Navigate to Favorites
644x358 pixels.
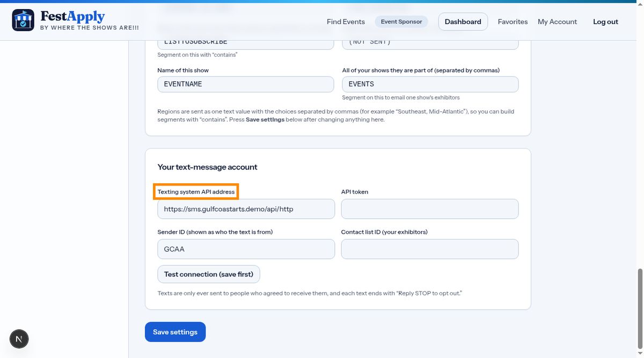pos(513,22)
